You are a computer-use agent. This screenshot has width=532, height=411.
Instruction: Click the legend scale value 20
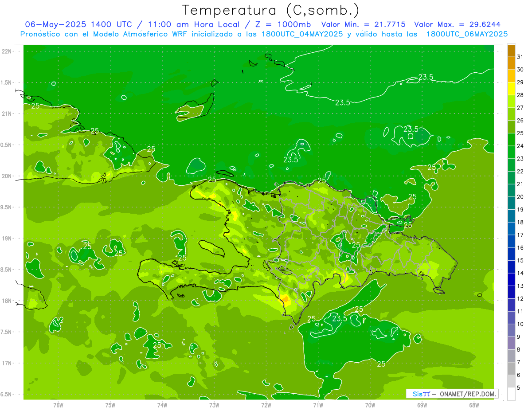pyautogui.click(x=520, y=197)
